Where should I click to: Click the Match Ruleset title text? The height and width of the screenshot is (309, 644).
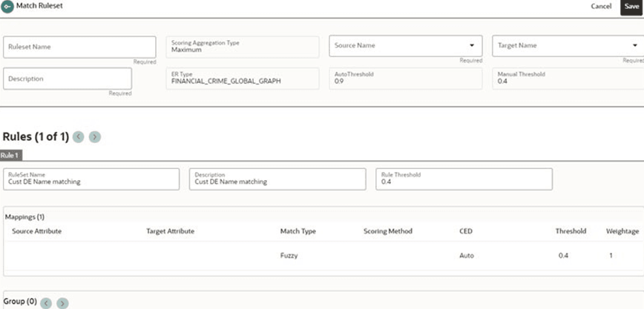[39, 6]
